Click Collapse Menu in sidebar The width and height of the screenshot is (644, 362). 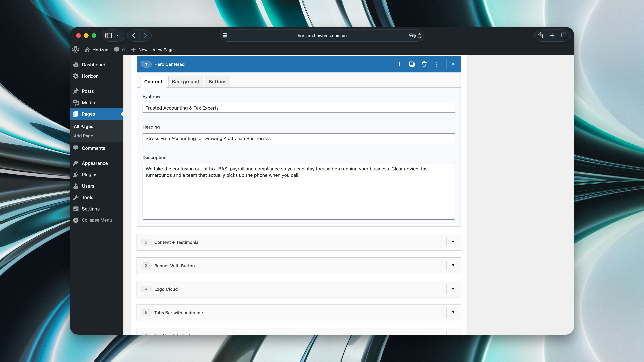pyautogui.click(x=96, y=220)
